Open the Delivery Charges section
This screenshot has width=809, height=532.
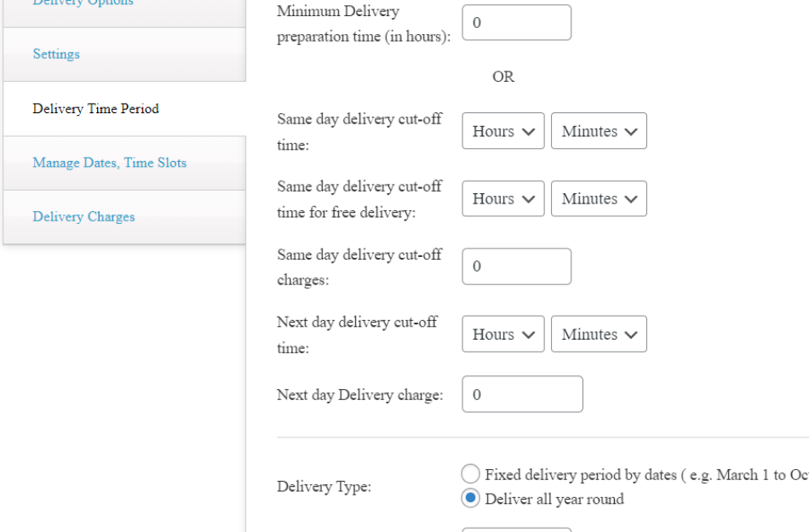click(83, 217)
